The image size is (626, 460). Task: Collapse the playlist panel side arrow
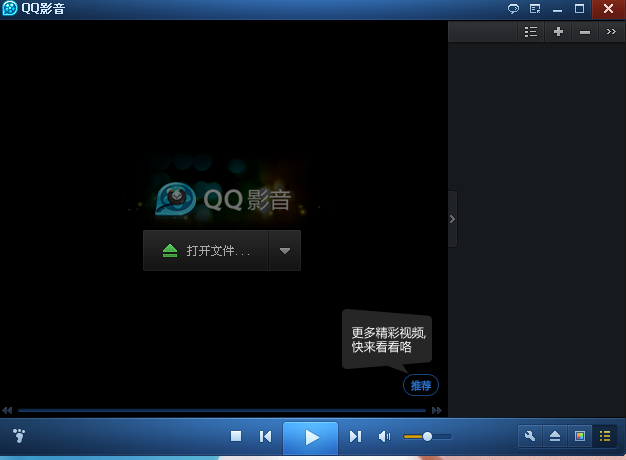click(x=452, y=219)
